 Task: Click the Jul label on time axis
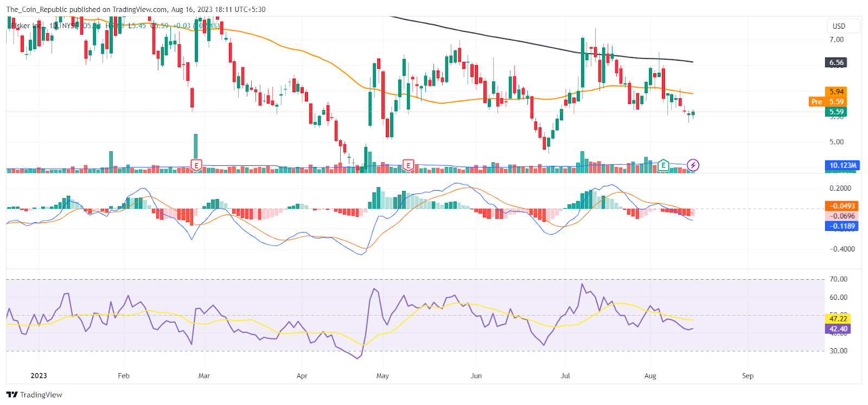click(x=565, y=376)
